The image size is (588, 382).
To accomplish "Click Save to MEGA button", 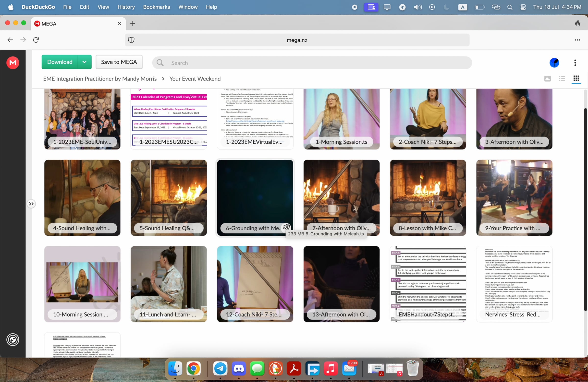I will point(119,62).
